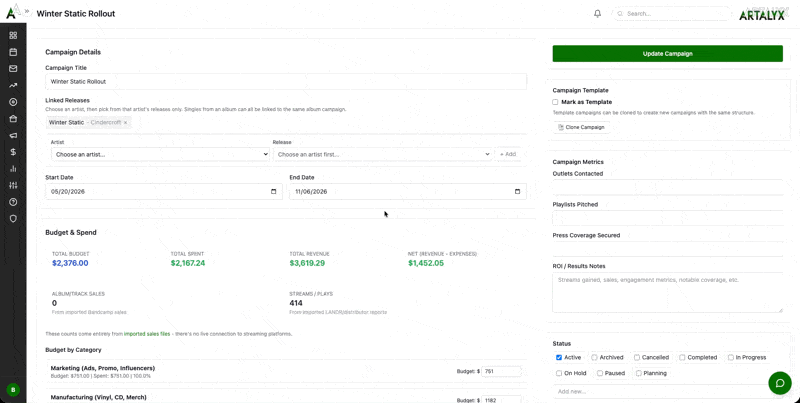This screenshot has height=403, width=800.
Task: Open the disc releases icon in sidebar
Action: (13, 102)
